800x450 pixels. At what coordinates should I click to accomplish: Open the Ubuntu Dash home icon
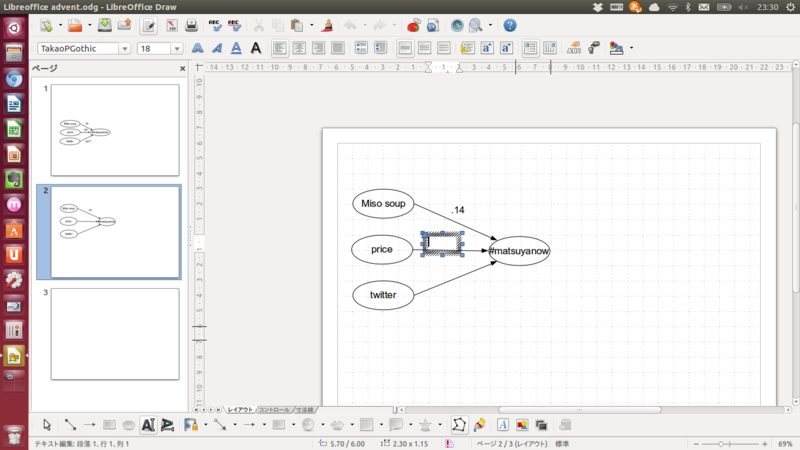point(14,28)
